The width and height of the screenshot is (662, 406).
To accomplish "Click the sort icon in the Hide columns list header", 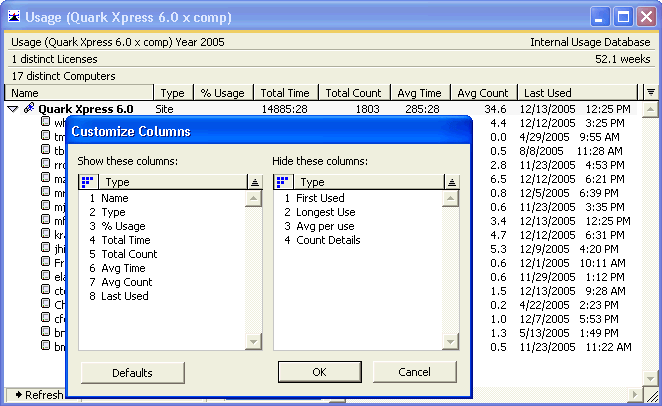I will coord(452,182).
